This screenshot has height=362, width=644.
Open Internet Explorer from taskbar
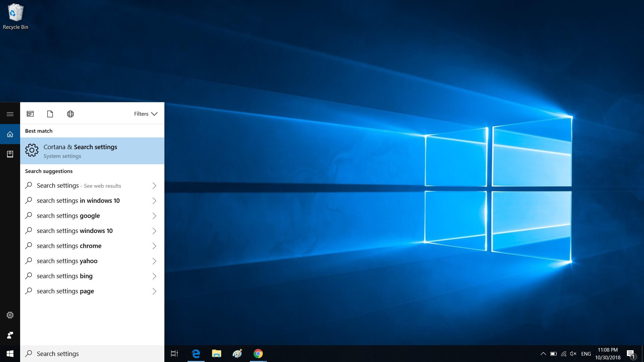(196, 353)
